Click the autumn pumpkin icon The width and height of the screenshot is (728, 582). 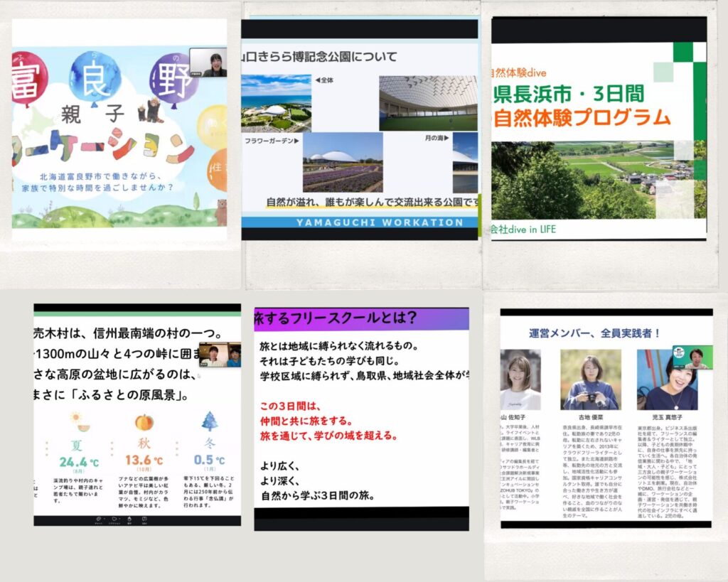[144, 423]
